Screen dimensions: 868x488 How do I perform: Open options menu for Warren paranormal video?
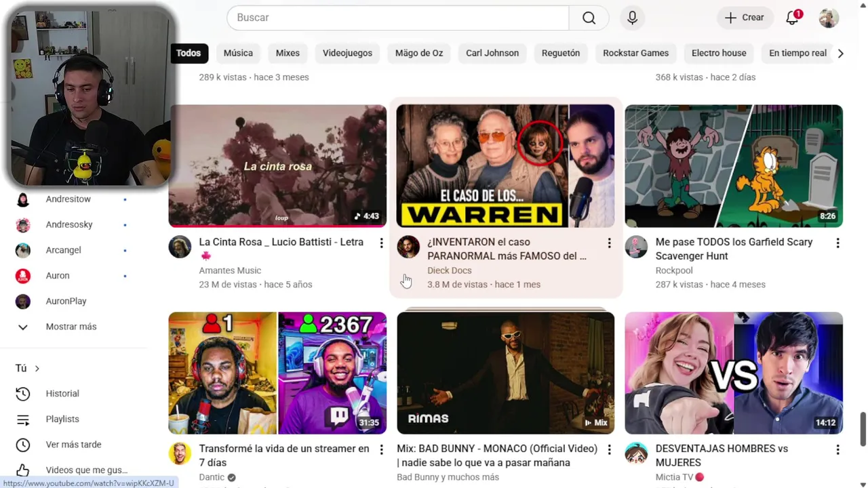point(609,243)
